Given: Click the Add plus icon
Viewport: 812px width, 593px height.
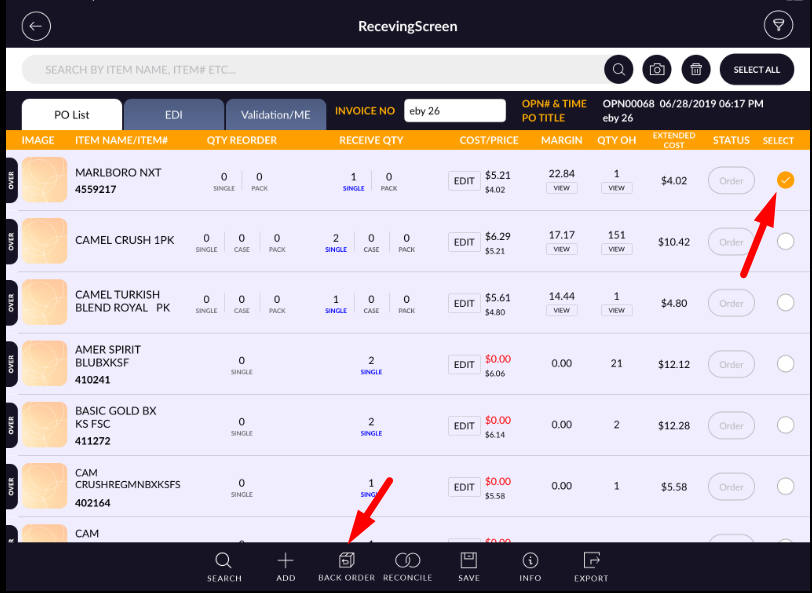Looking at the screenshot, I should (286, 567).
